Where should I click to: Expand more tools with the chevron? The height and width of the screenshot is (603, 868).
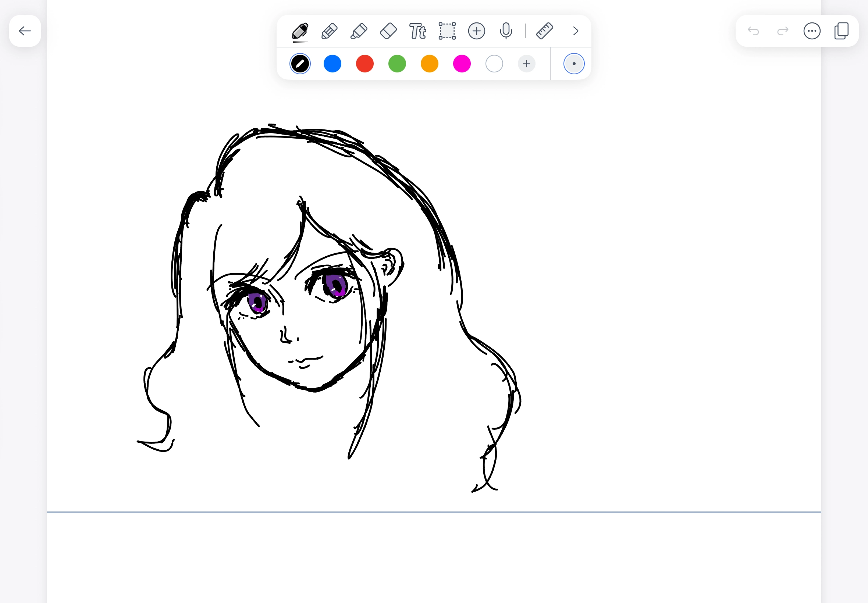(x=576, y=31)
